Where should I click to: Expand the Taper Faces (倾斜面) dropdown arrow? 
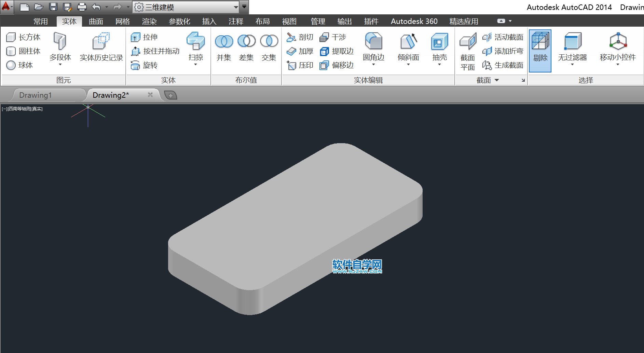pos(408,65)
